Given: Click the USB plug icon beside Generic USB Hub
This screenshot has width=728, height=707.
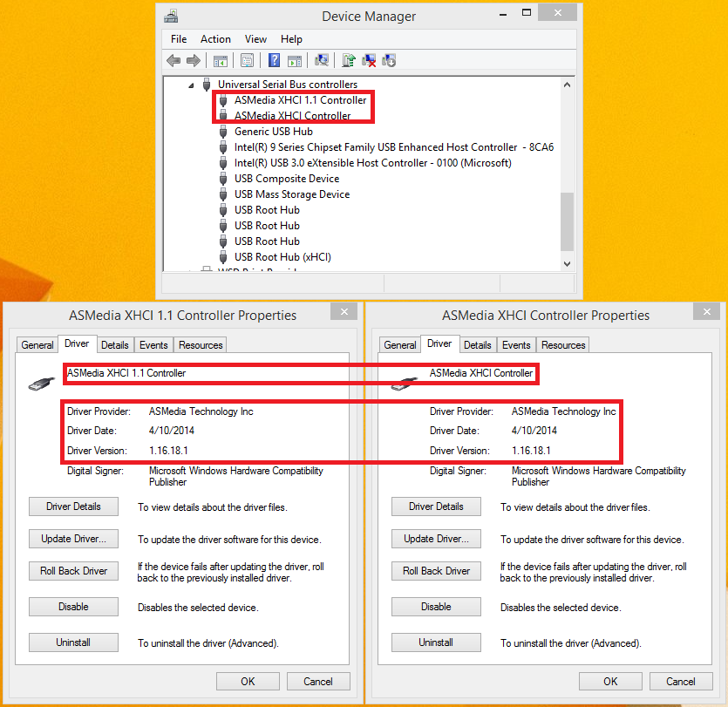Looking at the screenshot, I should (x=223, y=132).
